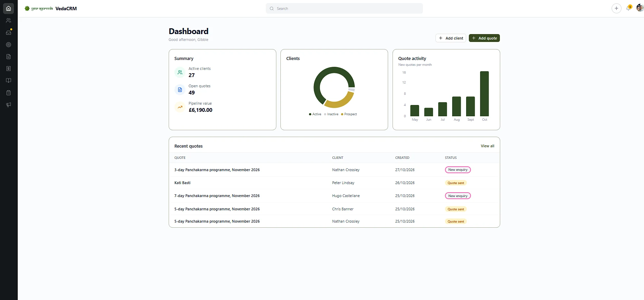Click the Active clients summary icon
This screenshot has width=644, height=300.
(180, 72)
